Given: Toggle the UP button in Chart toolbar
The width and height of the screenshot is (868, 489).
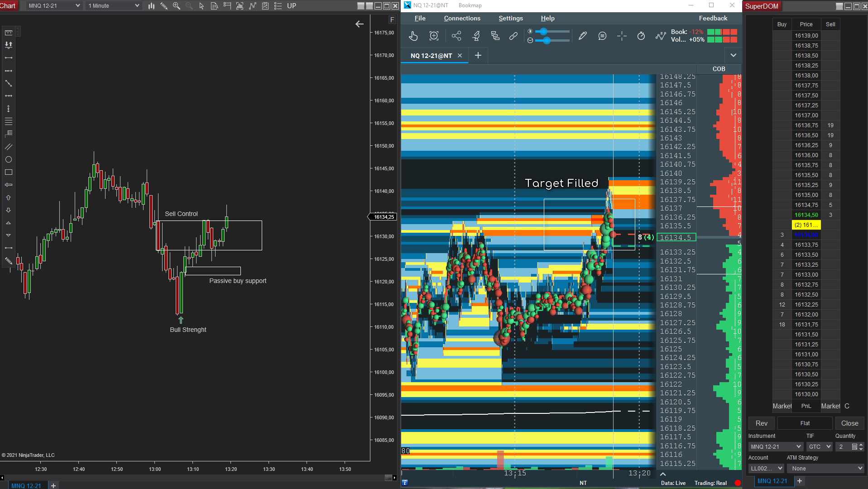Looking at the screenshot, I should 292,6.
